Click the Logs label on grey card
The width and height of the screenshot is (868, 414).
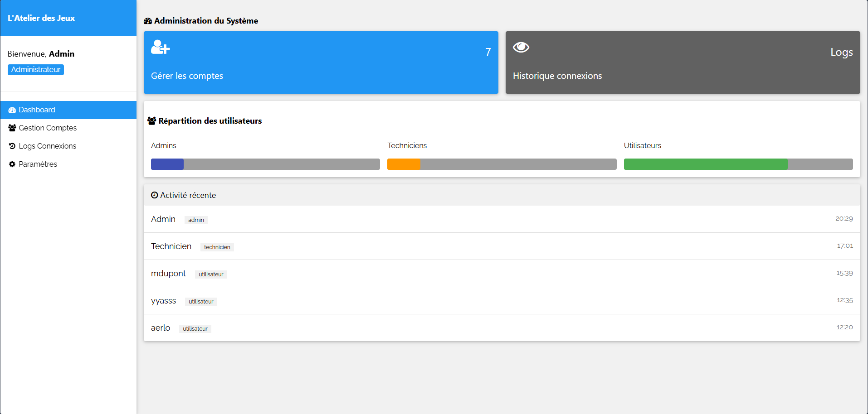[x=842, y=53]
